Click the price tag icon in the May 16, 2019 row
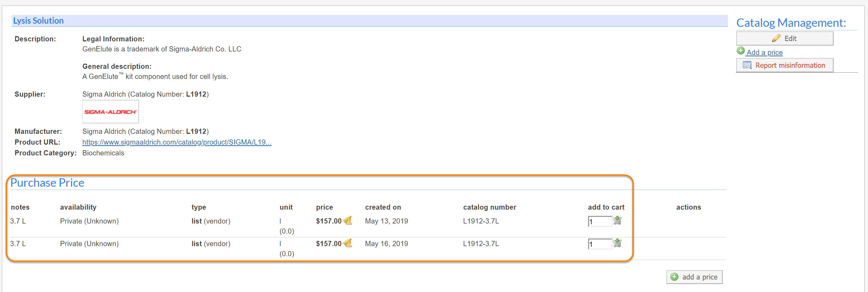The image size is (868, 292). [348, 243]
